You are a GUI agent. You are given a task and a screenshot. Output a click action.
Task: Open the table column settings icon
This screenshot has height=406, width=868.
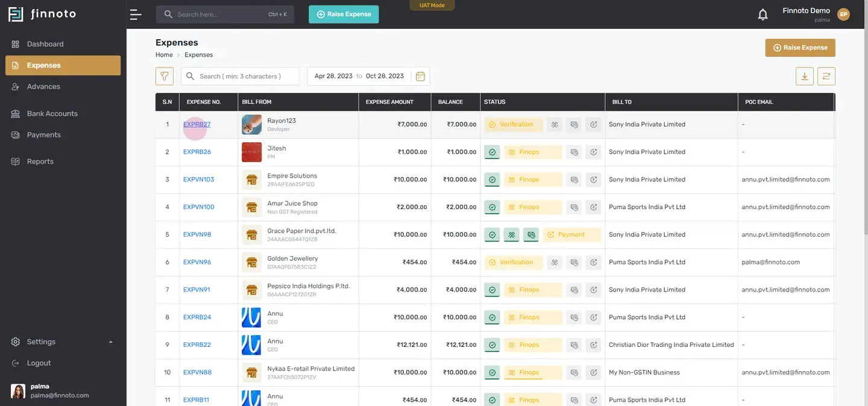tap(826, 77)
